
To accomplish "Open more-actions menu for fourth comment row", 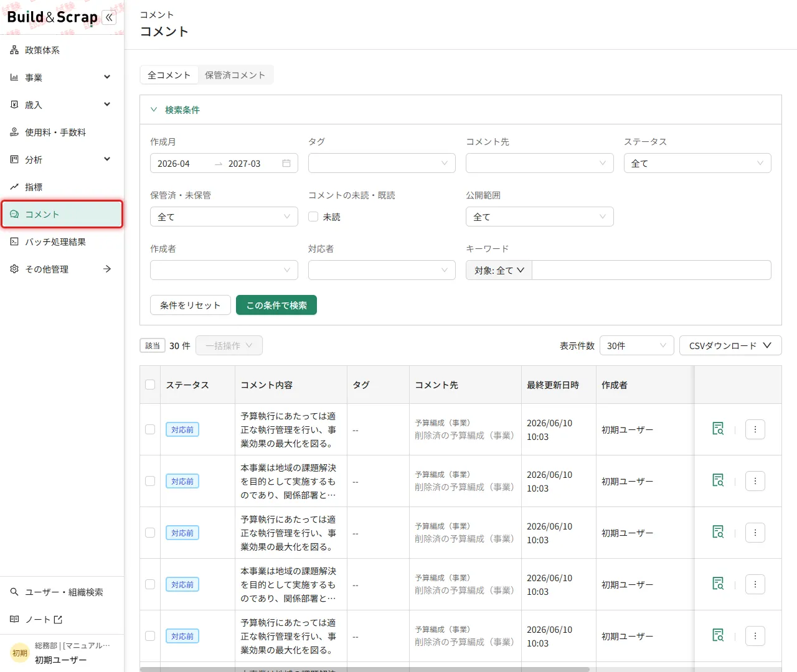I will [x=755, y=584].
